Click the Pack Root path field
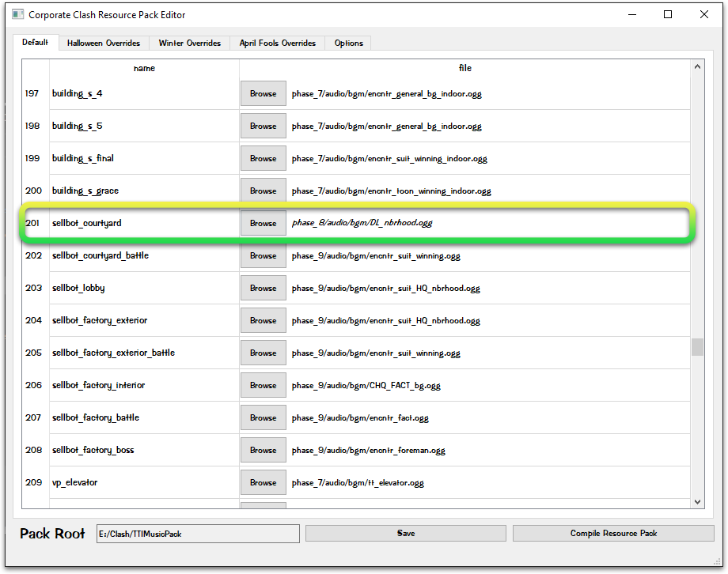The height and width of the screenshot is (574, 728). (198, 534)
